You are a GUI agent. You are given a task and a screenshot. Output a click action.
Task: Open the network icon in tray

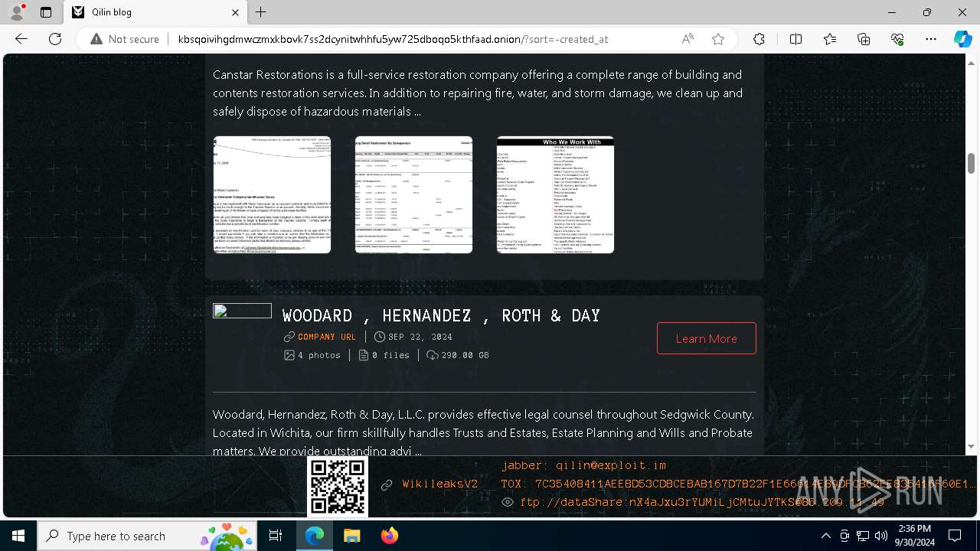(863, 536)
